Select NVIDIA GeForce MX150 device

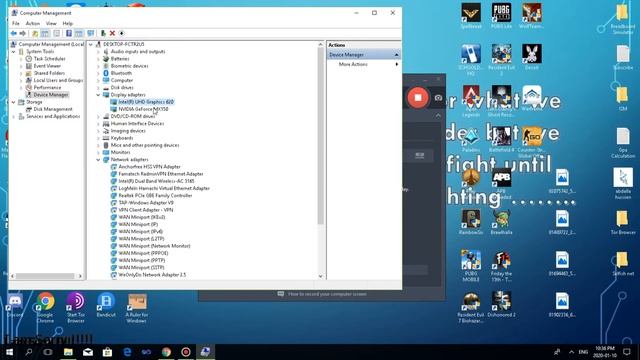(x=143, y=109)
